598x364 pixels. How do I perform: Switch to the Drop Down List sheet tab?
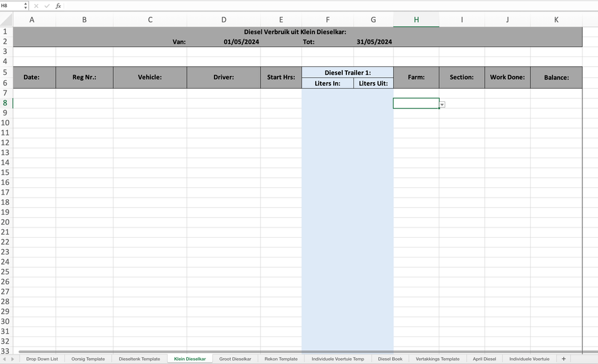coord(42,359)
